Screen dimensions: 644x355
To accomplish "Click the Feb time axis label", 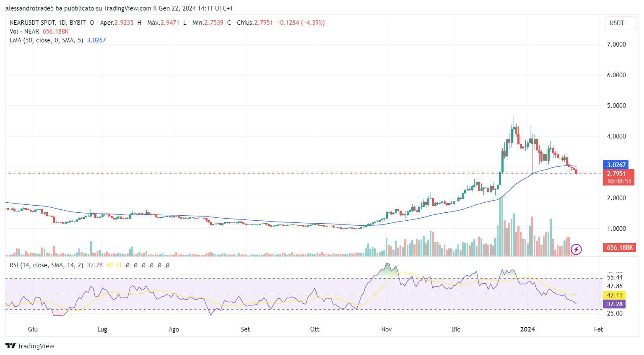I will 598,329.
